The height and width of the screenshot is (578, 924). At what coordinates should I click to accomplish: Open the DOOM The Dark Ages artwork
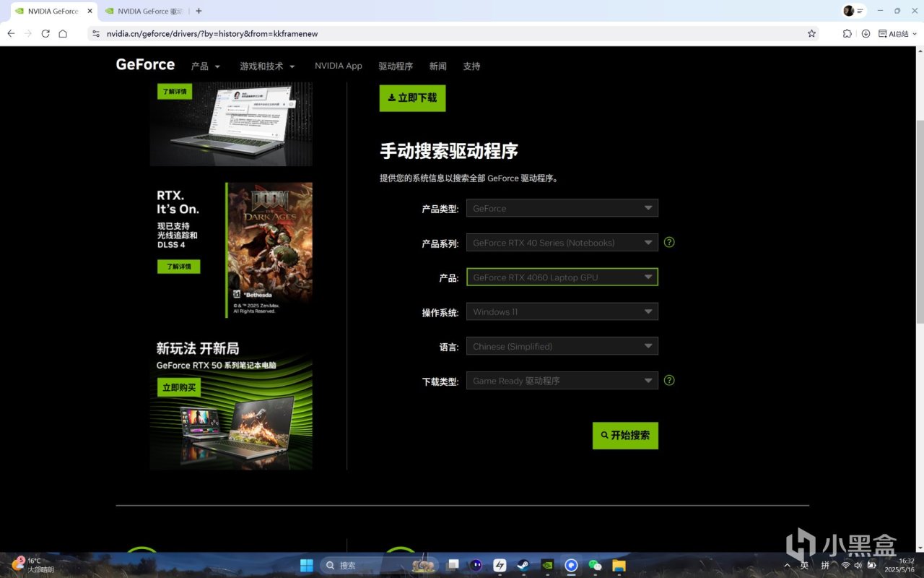(271, 250)
